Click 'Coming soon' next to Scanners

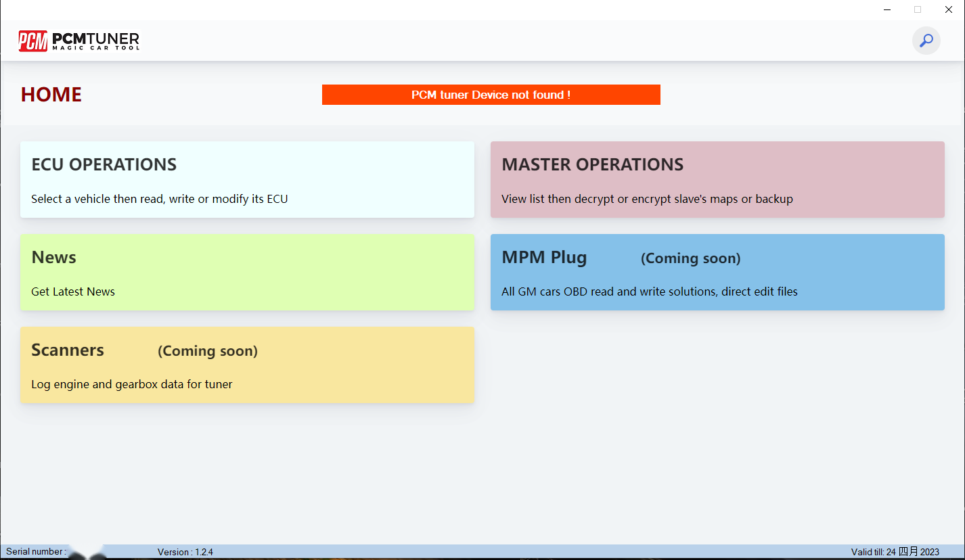(207, 351)
